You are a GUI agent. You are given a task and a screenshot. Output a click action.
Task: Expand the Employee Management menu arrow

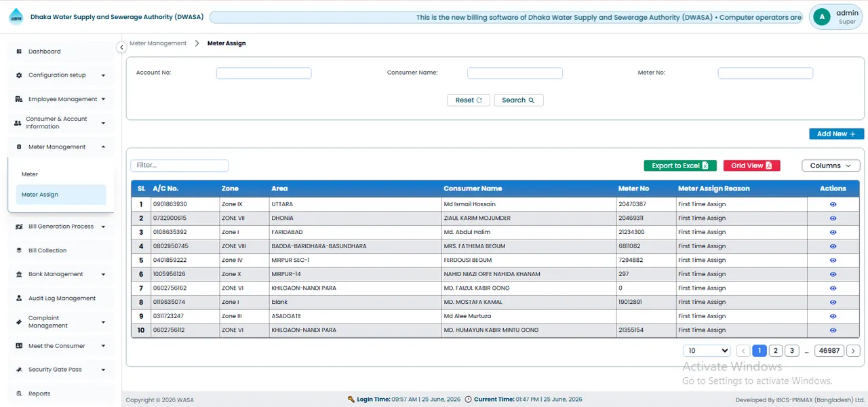pyautogui.click(x=103, y=99)
